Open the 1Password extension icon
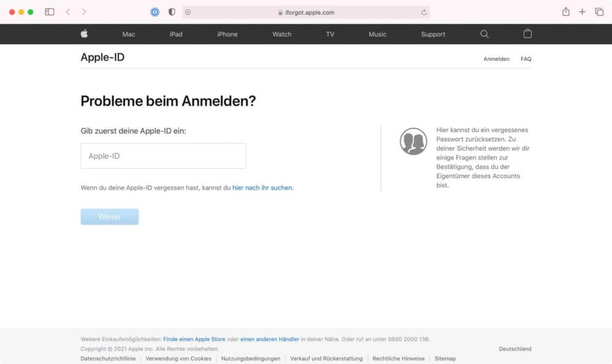 pyautogui.click(x=155, y=12)
